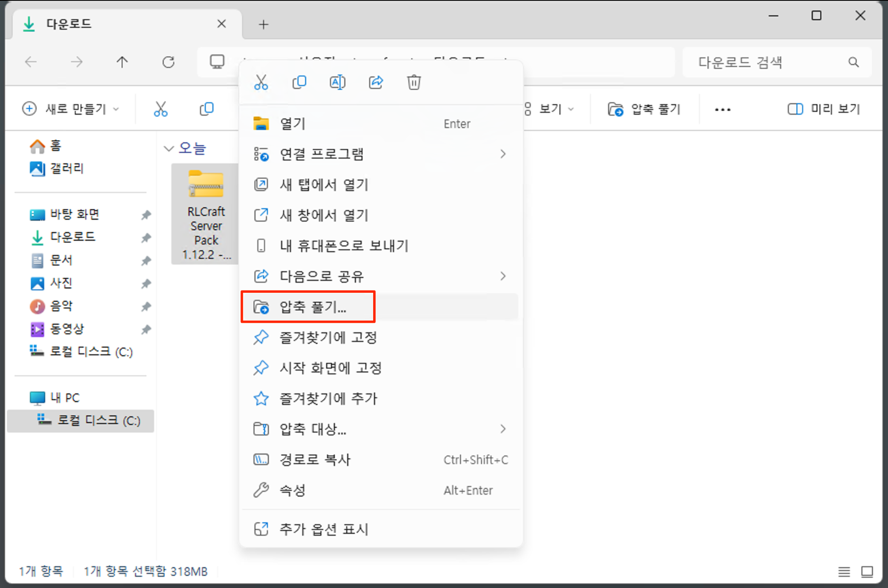Open the 새로 만들기 dropdown

point(71,109)
